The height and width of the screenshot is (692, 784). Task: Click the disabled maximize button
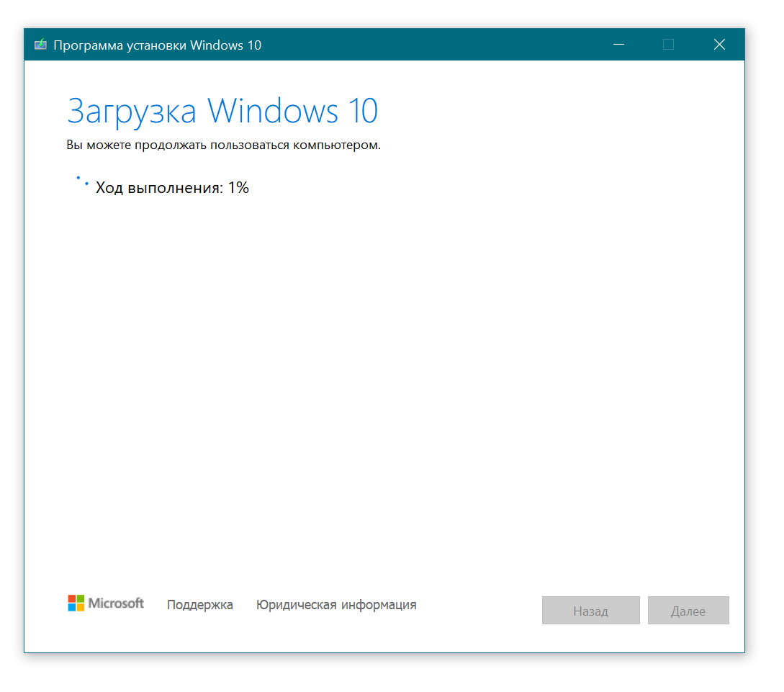click(x=669, y=45)
